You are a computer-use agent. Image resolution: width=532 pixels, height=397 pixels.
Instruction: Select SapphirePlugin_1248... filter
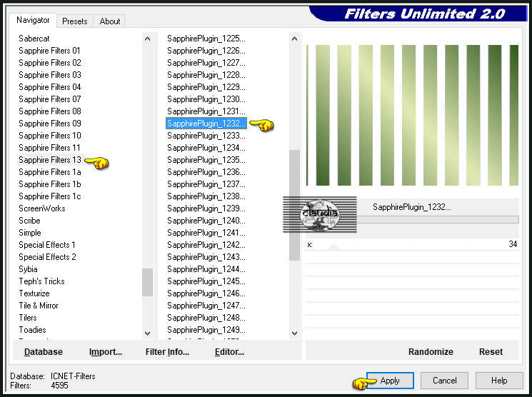click(x=206, y=318)
